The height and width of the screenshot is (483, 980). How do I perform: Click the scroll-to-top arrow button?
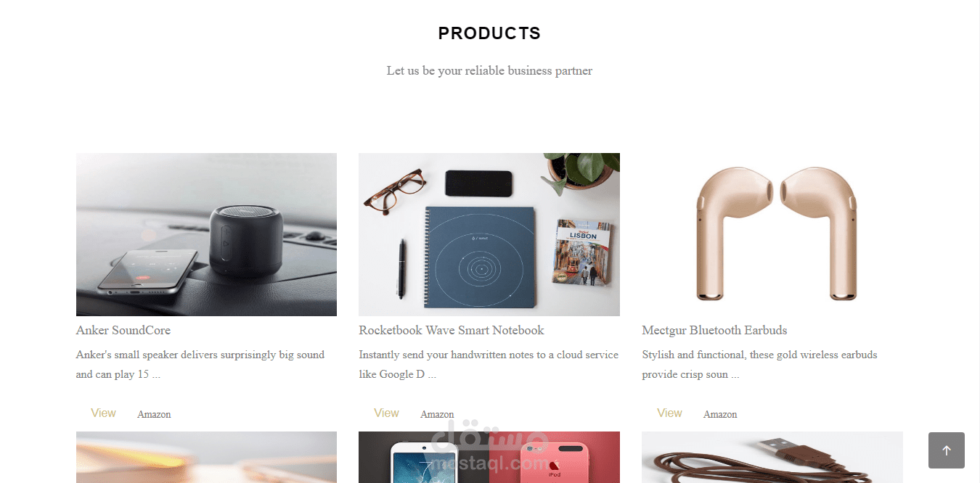tap(947, 450)
